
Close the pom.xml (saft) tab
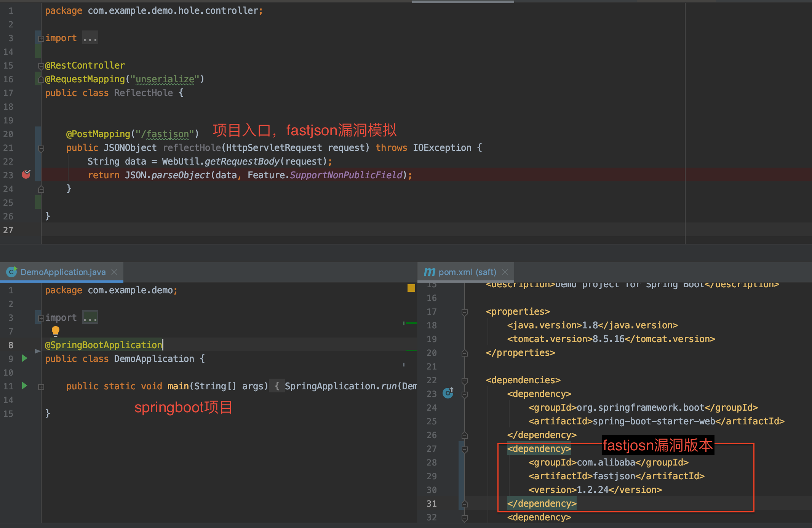point(505,272)
